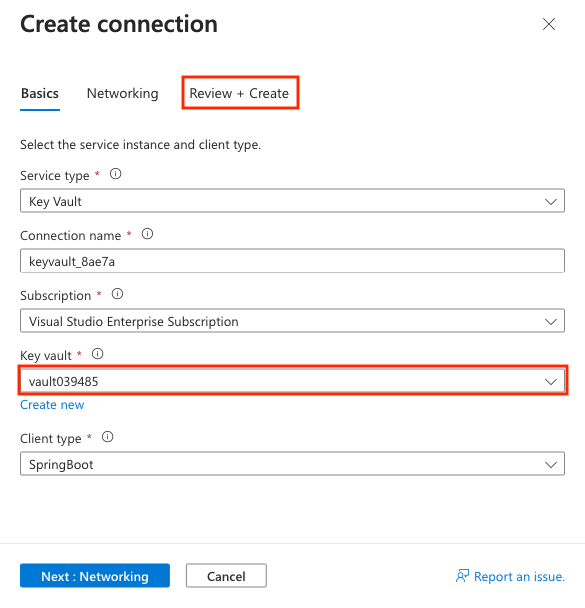Image resolution: width=585 pixels, height=608 pixels.
Task: Select the Basics tab
Action: (x=40, y=93)
